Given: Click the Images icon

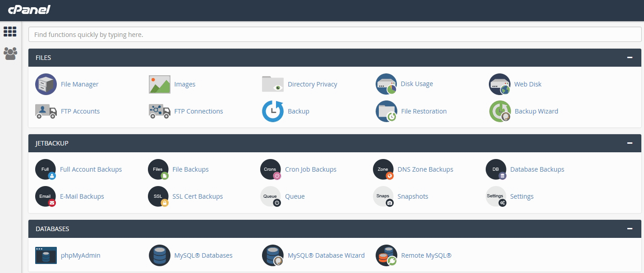Looking at the screenshot, I should point(160,84).
